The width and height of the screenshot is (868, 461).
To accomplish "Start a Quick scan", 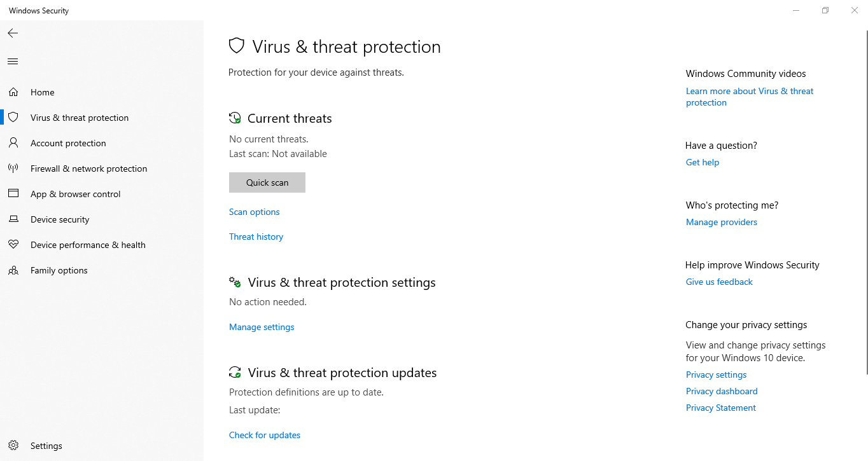I will click(x=267, y=182).
